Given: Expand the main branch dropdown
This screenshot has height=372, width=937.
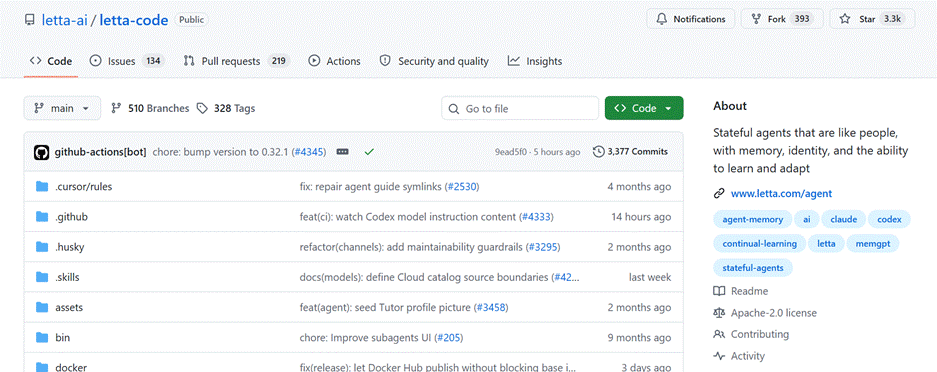Looking at the screenshot, I should pyautogui.click(x=62, y=108).
